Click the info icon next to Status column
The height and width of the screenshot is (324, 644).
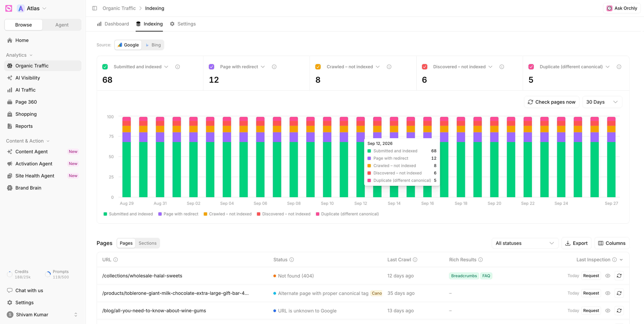coord(291,259)
